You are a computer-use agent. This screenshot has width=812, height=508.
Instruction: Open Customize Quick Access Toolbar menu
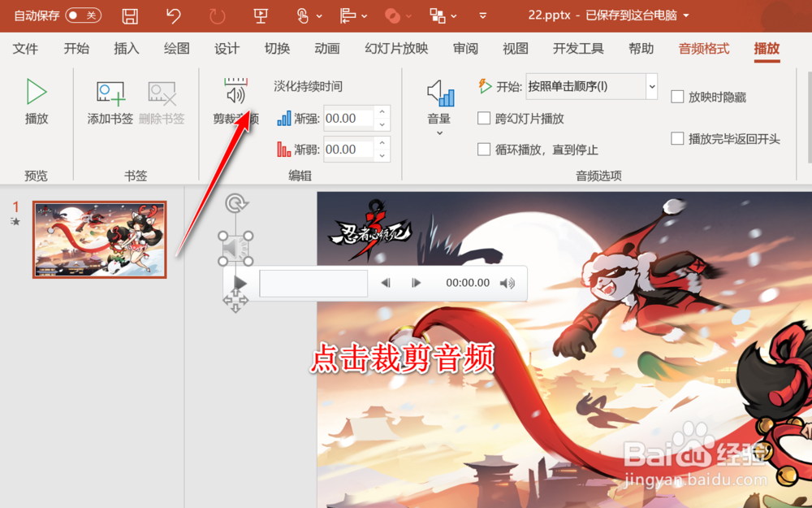482,16
